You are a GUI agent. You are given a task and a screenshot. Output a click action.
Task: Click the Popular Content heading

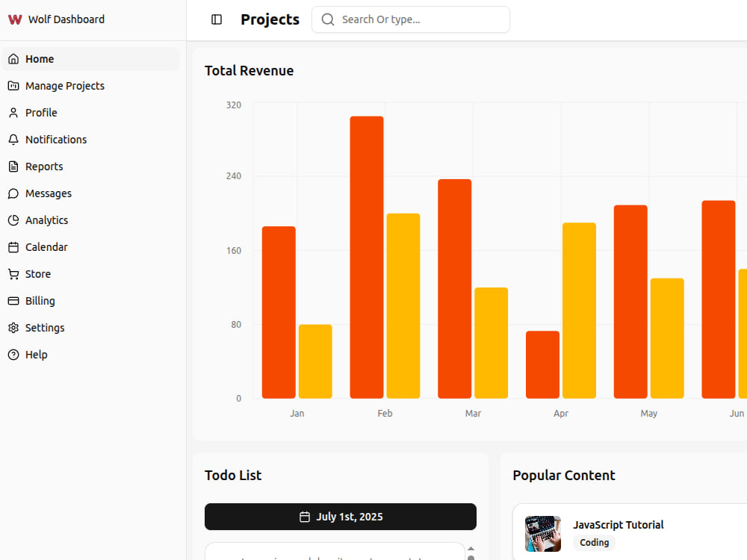pos(563,475)
